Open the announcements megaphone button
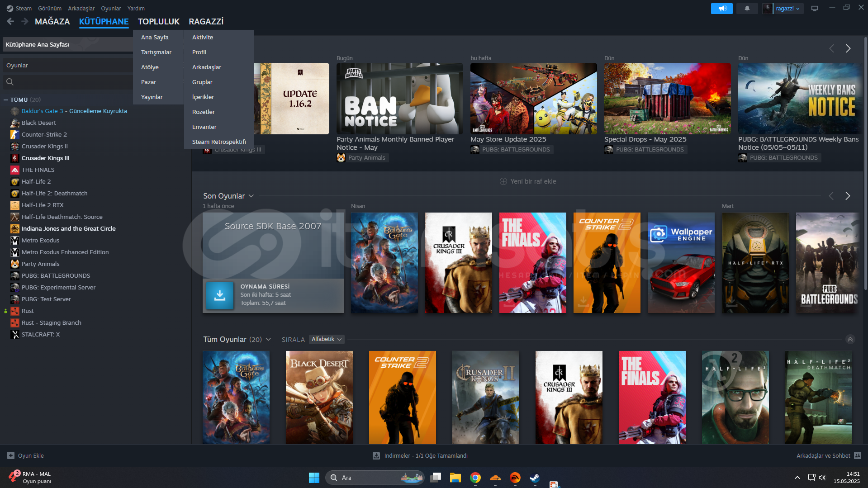 [x=721, y=9]
